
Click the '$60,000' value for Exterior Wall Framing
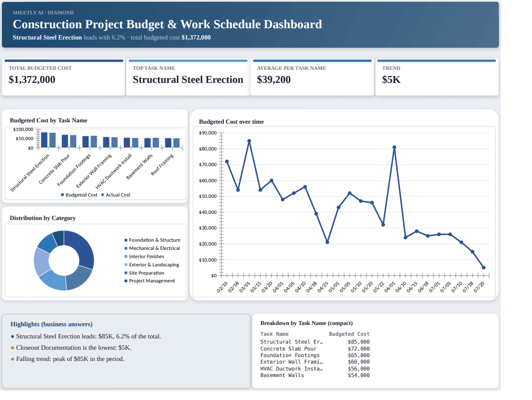(359, 362)
